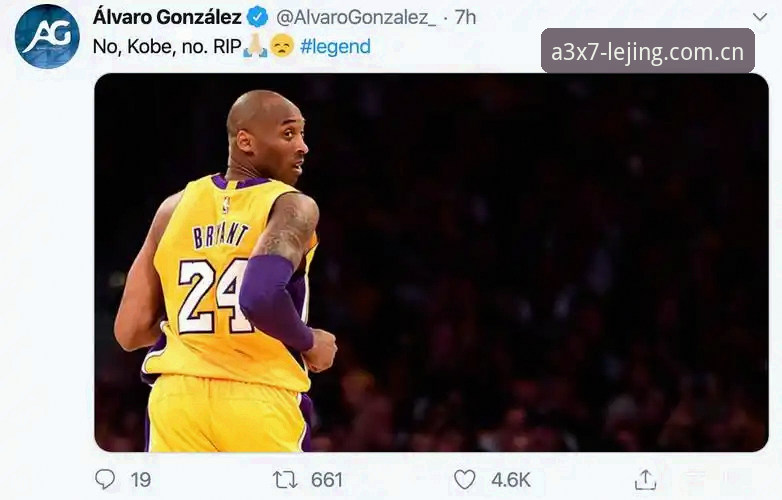Image resolution: width=782 pixels, height=500 pixels.
Task: Click the sad face emoji
Action: tap(282, 46)
